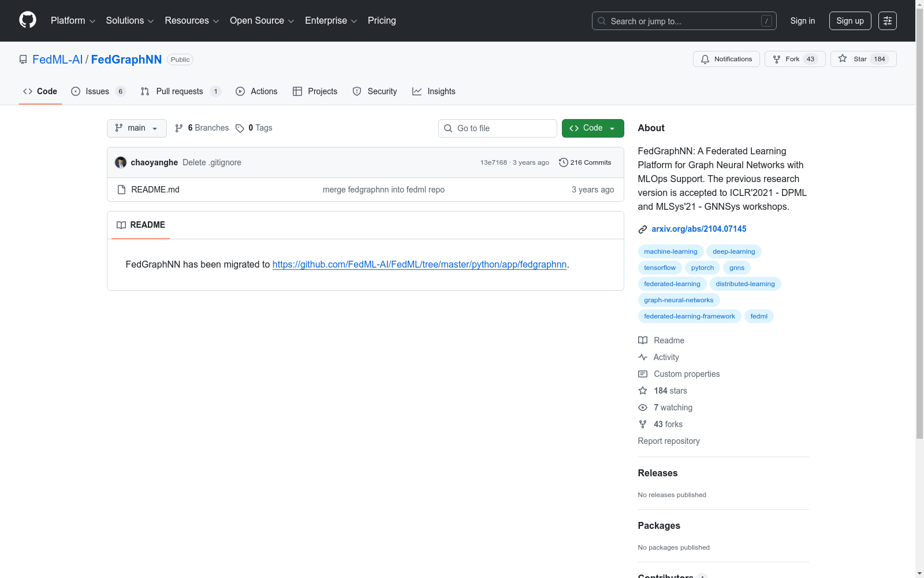Focus the Go to file input

(498, 128)
